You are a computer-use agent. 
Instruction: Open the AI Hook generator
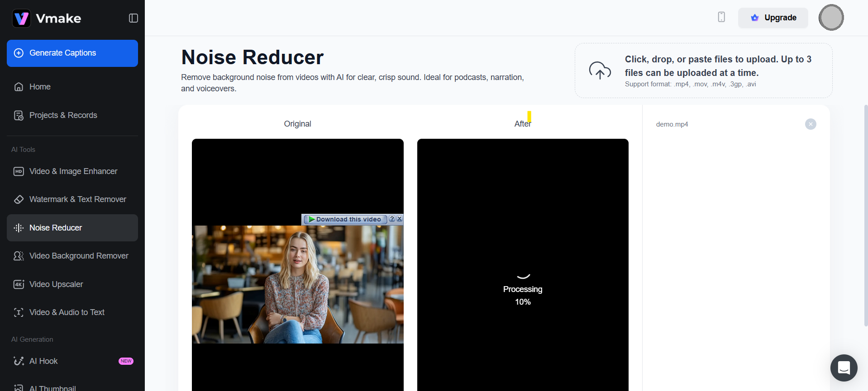pyautogui.click(x=43, y=361)
